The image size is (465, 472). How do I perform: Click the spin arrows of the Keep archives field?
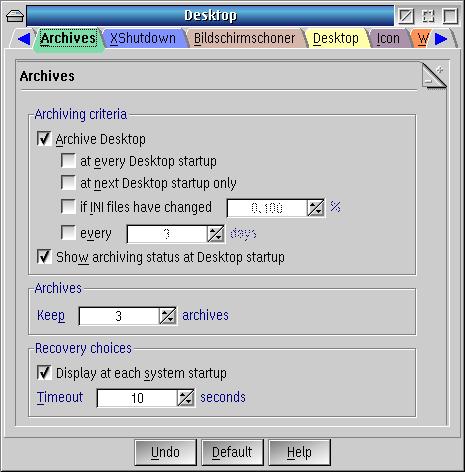[168, 316]
